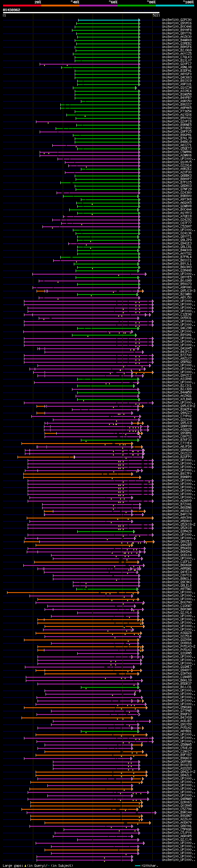The height and width of the screenshot is (868, 197).
Task: Open the UniRef100_Q9SMI6 hit label
Action: click(x=177, y=23)
